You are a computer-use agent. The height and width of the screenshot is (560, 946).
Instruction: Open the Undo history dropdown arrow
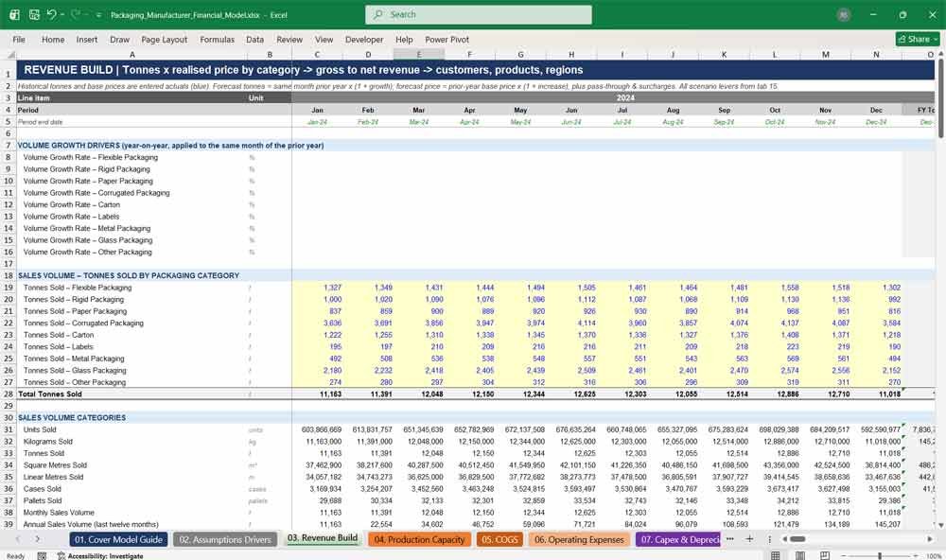(62, 14)
